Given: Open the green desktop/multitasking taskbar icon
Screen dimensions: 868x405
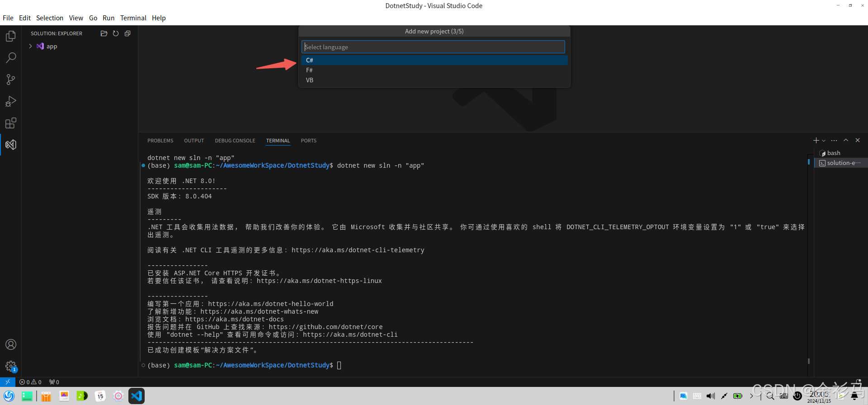Looking at the screenshot, I should coord(27,396).
